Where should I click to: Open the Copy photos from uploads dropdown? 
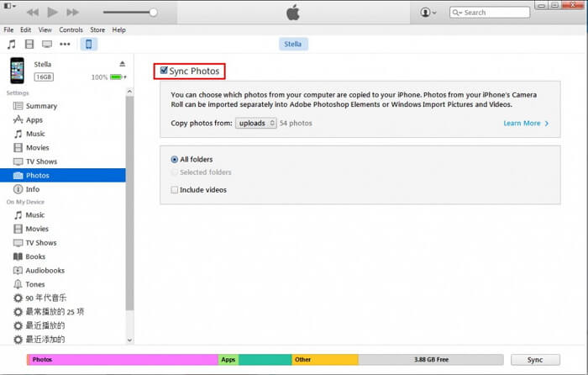pos(255,123)
